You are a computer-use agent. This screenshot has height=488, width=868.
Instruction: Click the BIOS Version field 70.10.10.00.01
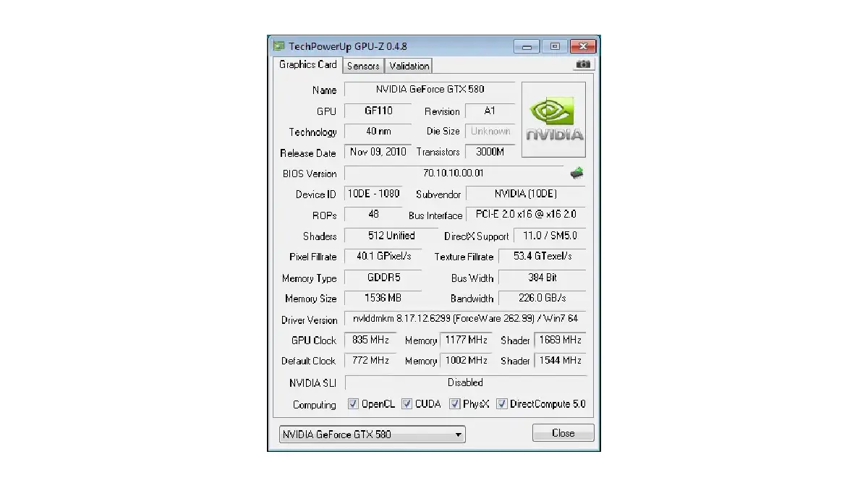tap(454, 173)
